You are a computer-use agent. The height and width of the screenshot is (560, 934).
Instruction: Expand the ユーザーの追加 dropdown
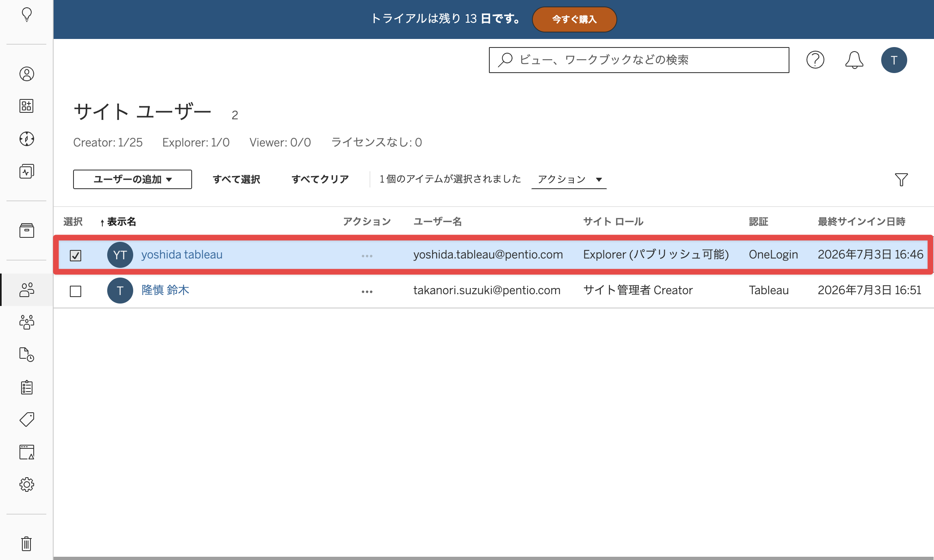click(x=132, y=179)
